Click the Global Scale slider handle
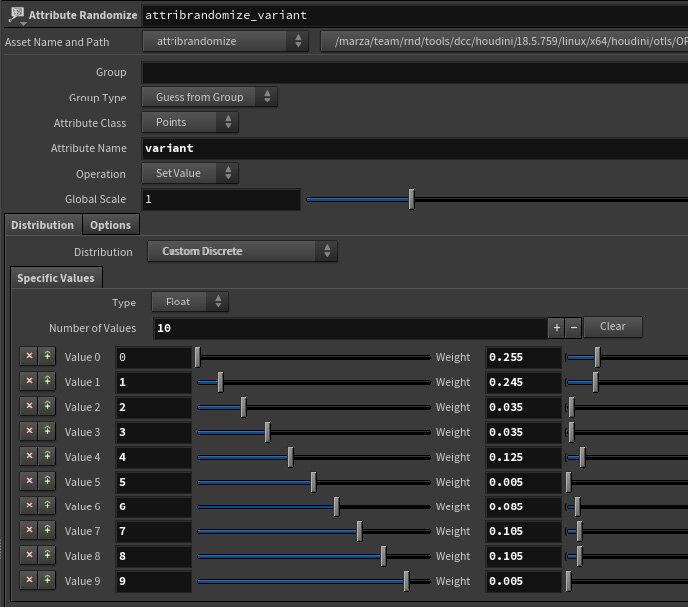688x607 pixels. pos(411,199)
